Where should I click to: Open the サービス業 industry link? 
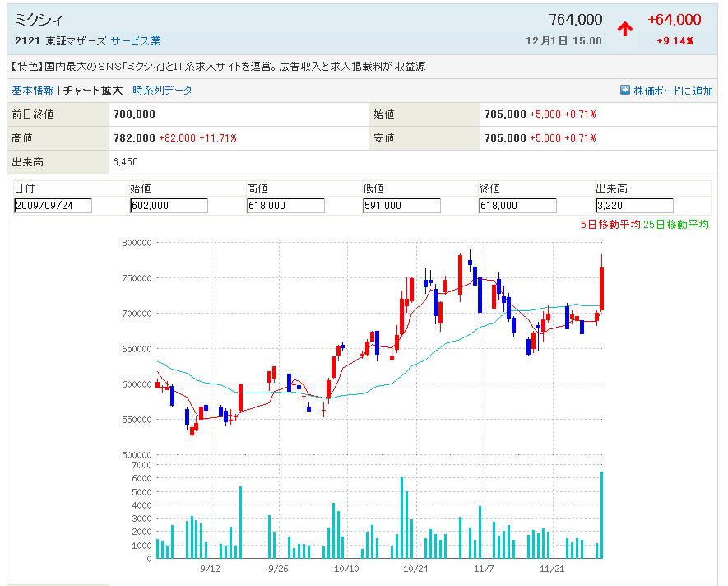pos(136,40)
